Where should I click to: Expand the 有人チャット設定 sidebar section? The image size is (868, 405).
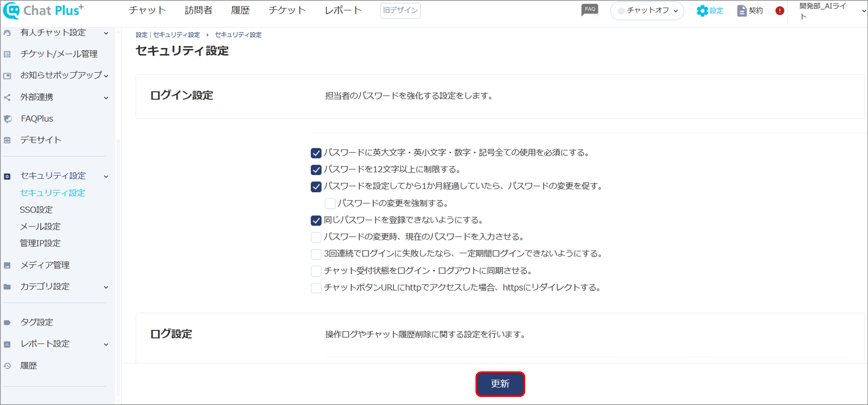click(106, 33)
